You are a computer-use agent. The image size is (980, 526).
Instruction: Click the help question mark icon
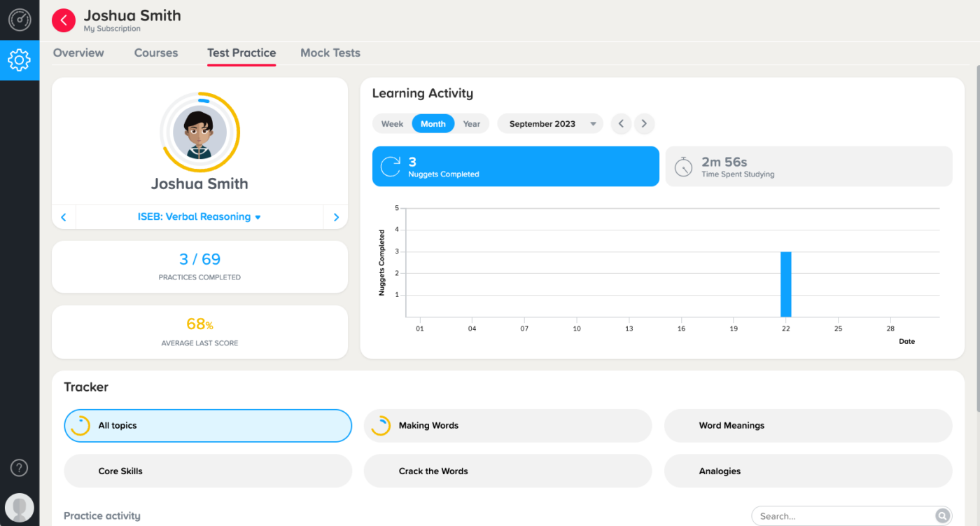click(18, 467)
